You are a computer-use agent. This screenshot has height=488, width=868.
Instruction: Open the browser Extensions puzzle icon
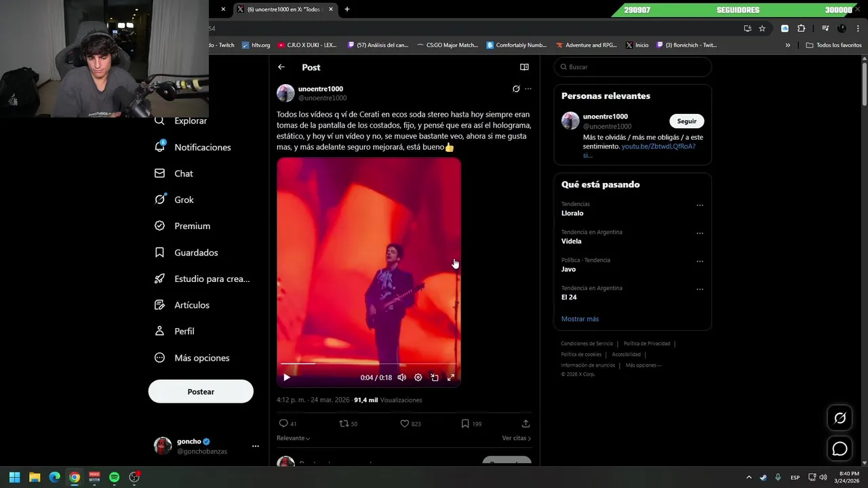pos(802,28)
